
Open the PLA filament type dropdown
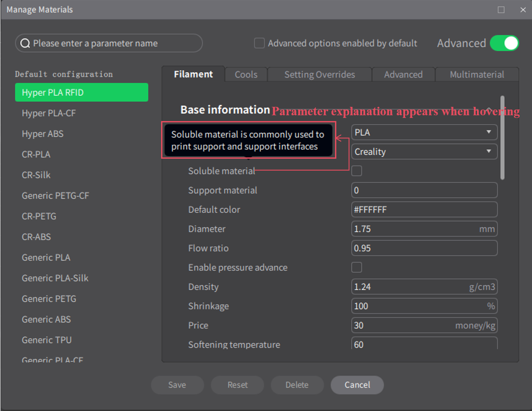click(424, 132)
